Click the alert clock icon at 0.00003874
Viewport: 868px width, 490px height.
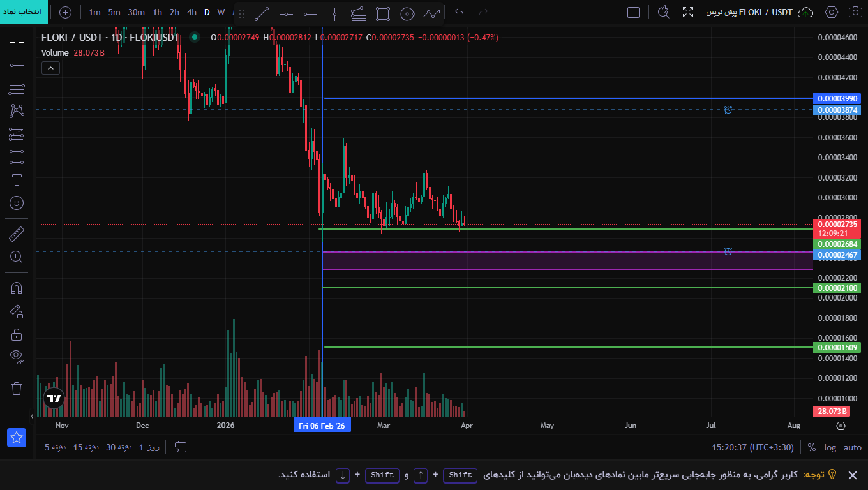[728, 110]
